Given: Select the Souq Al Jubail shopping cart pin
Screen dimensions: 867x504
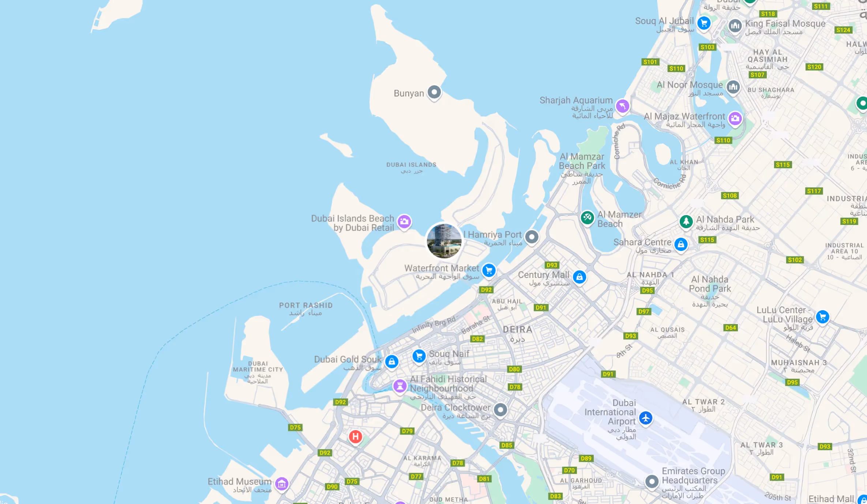Looking at the screenshot, I should tap(704, 23).
